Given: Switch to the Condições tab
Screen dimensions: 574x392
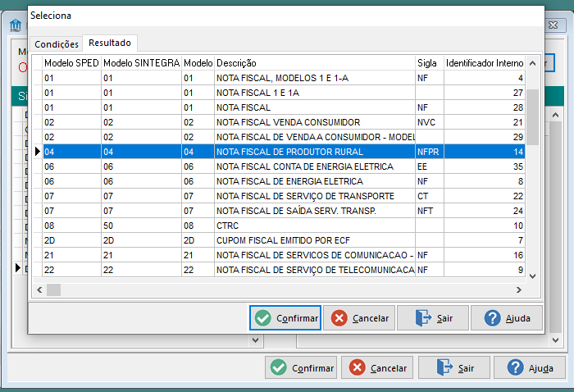Looking at the screenshot, I should [x=57, y=44].
